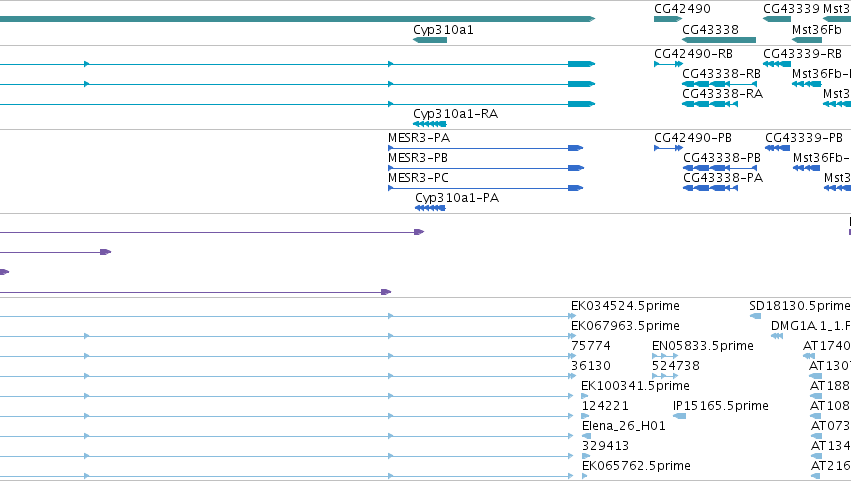The width and height of the screenshot is (851, 481).
Task: Click the Cyp310a1 gene label
Action: 443,30
